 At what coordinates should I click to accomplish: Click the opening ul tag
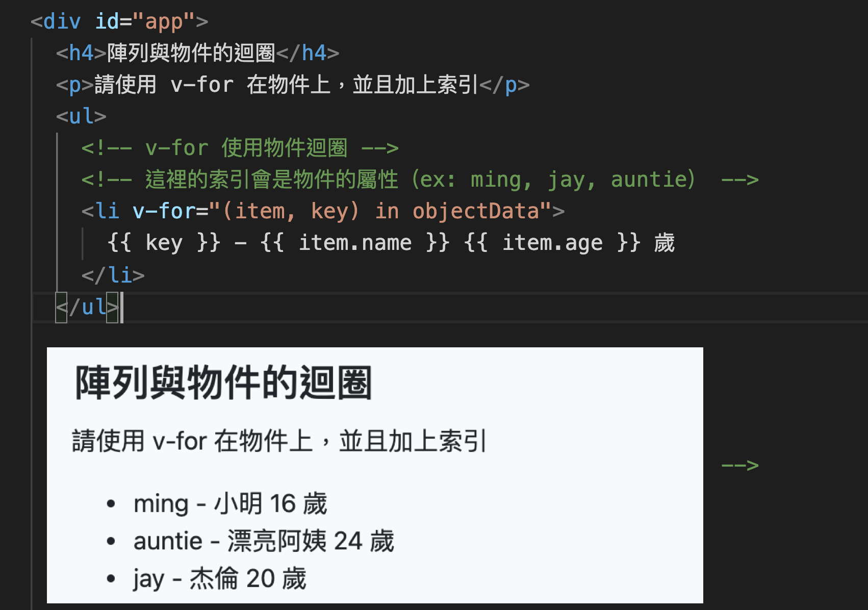81,116
